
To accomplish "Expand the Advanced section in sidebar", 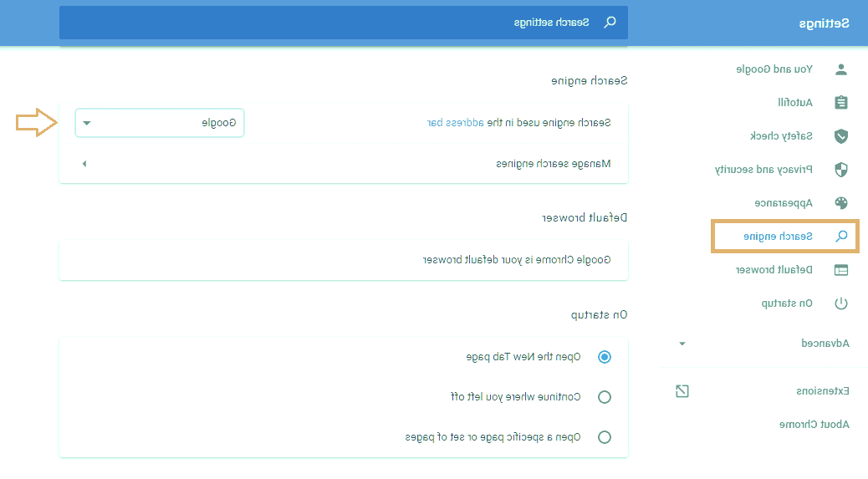I will pos(682,344).
